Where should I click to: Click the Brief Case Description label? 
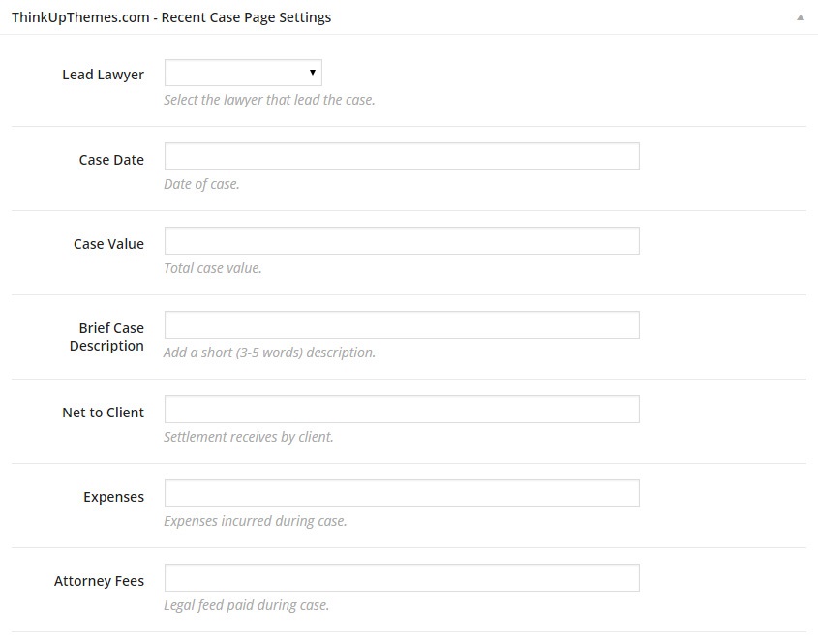tap(106, 337)
